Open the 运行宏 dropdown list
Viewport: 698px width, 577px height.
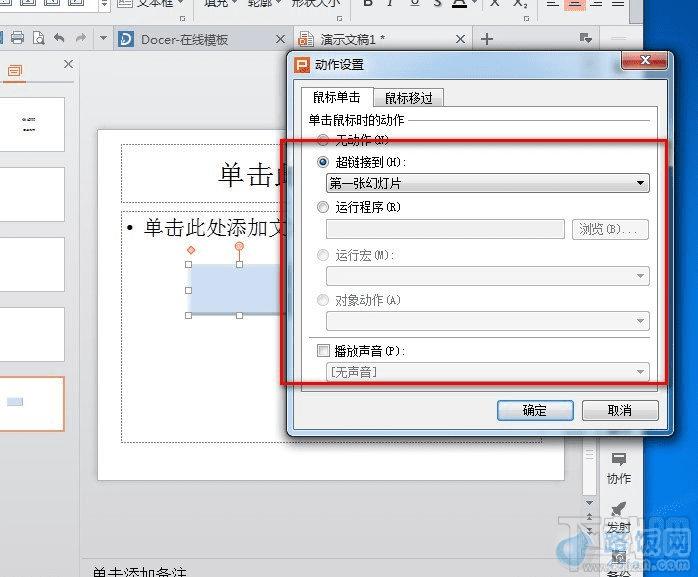pyautogui.click(x=488, y=276)
